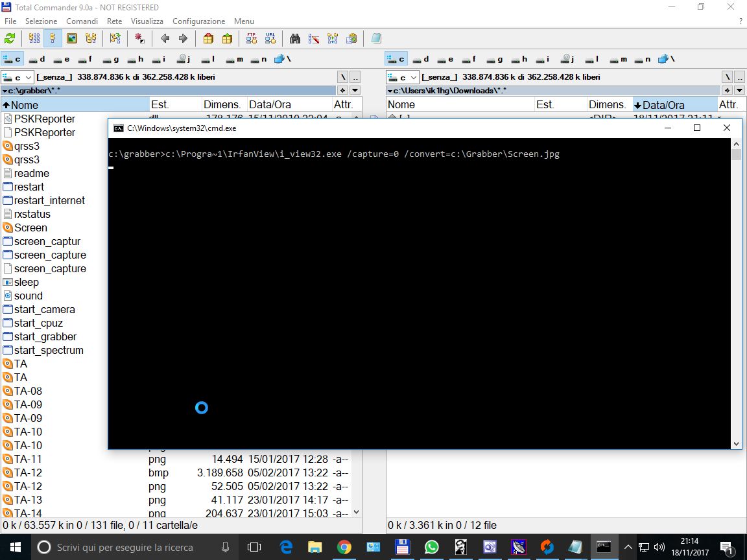Screen dimensions: 747x560
Task: Click the Go Forward arrow icon
Action: tap(183, 38)
